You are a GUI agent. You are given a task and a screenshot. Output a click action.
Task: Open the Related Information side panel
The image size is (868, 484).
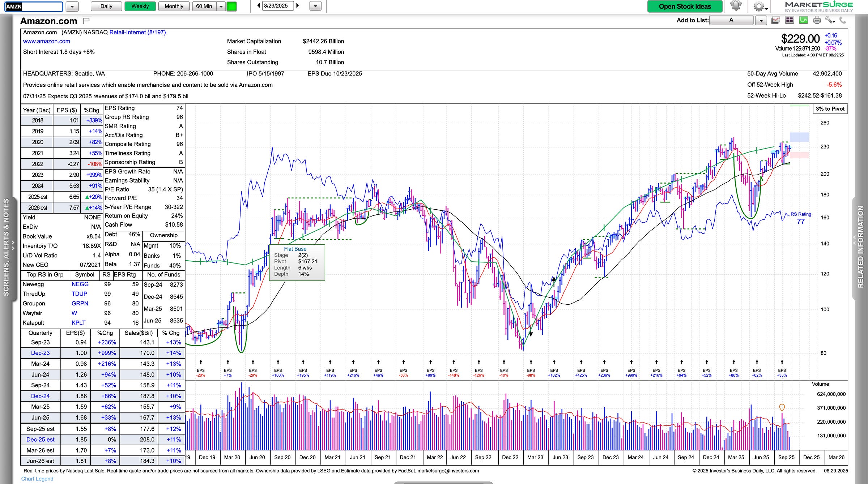[x=861, y=246]
